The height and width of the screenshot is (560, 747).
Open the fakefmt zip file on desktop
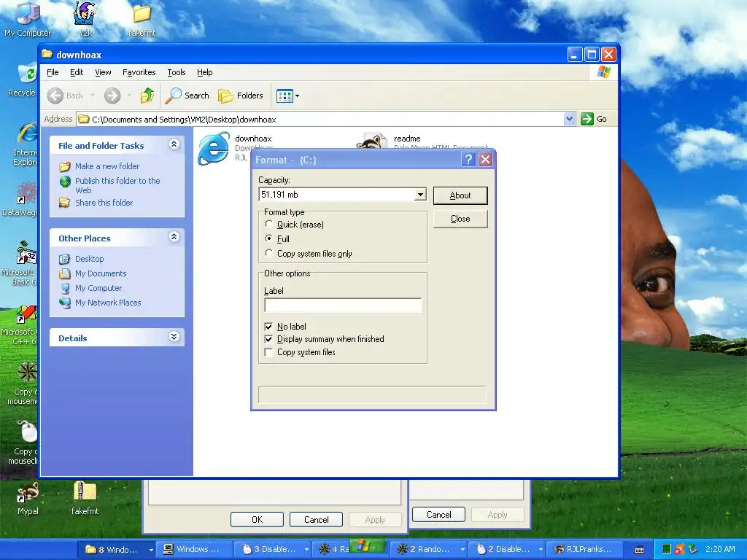(85, 499)
